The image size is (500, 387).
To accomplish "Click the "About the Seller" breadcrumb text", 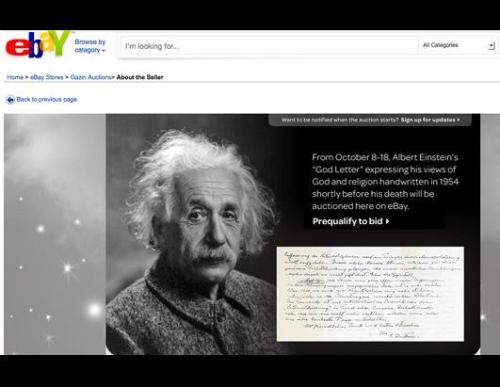I will (x=140, y=77).
